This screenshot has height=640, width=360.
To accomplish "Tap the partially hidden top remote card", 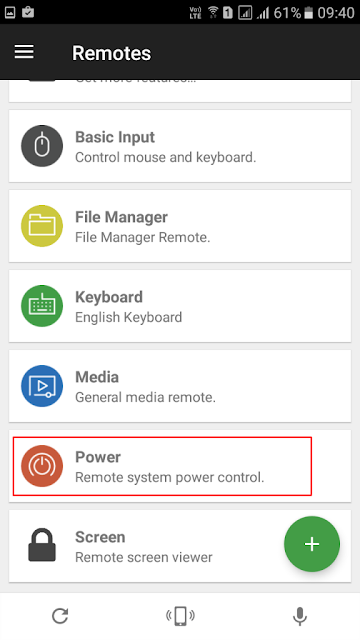I will [180, 91].
